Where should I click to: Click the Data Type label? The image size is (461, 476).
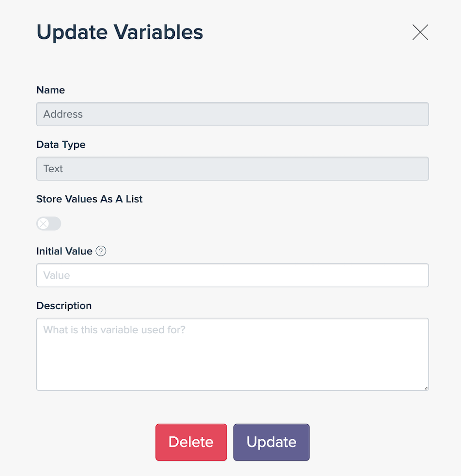coord(61,145)
